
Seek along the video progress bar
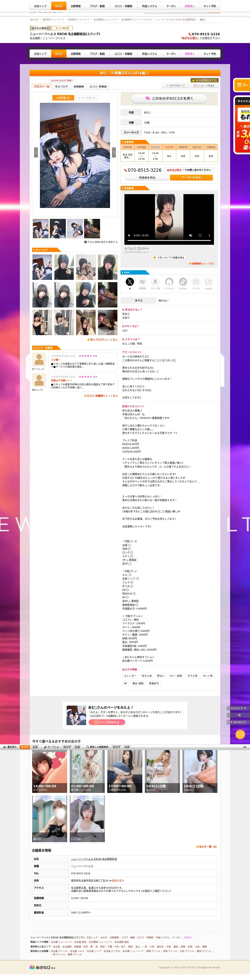169,241
